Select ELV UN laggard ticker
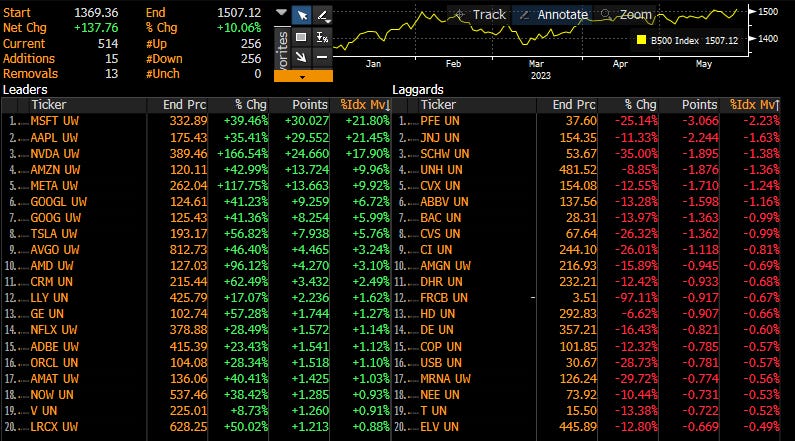The image size is (795, 441). tap(439, 427)
